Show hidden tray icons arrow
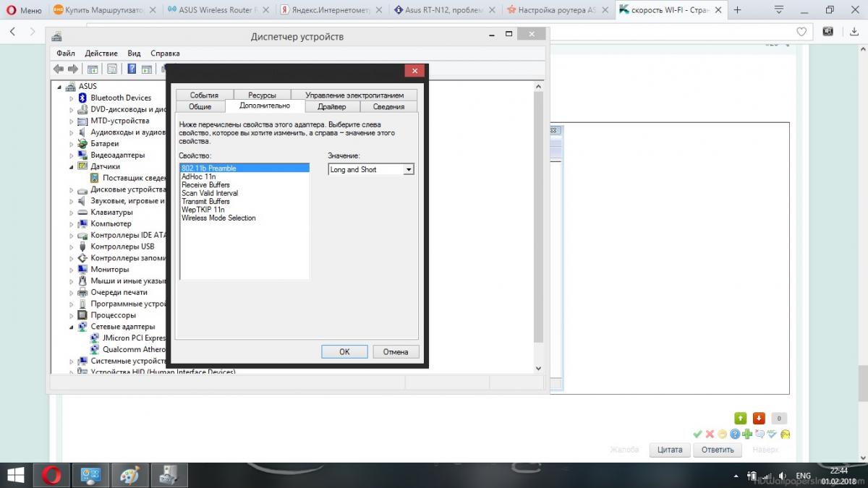 point(736,476)
